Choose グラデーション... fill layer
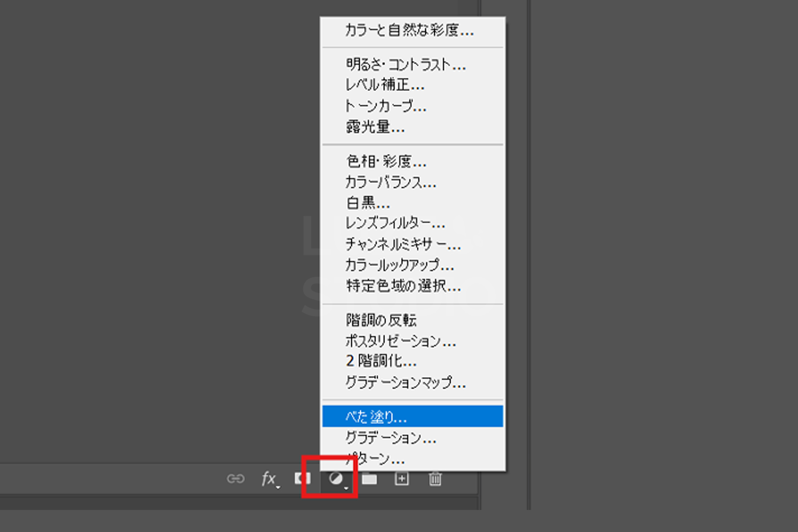This screenshot has height=532, width=798. (391, 438)
